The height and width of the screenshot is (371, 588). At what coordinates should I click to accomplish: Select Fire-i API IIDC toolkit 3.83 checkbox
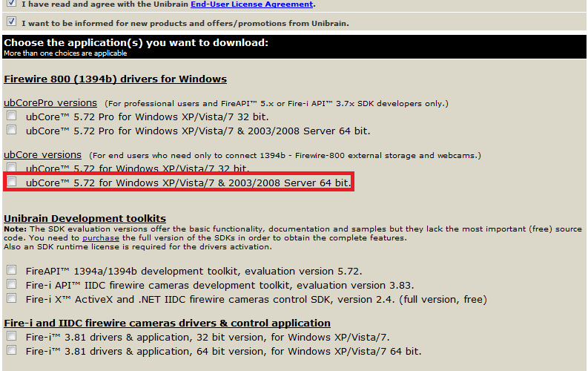click(x=12, y=284)
